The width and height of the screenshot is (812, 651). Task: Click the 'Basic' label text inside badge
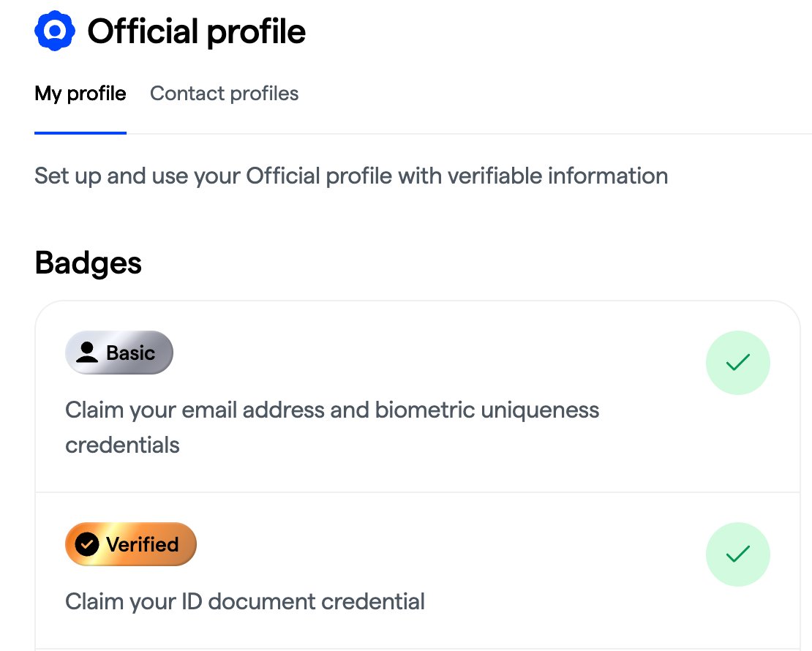click(130, 353)
